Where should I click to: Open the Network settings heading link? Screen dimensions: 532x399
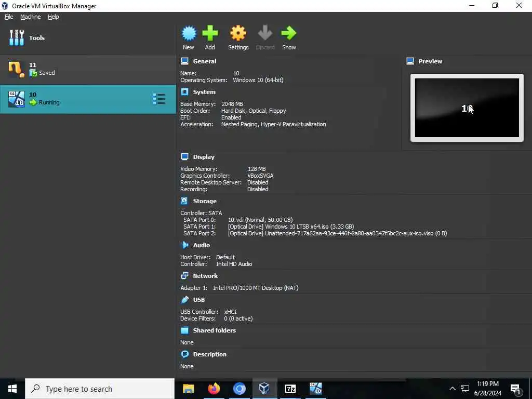tap(205, 275)
